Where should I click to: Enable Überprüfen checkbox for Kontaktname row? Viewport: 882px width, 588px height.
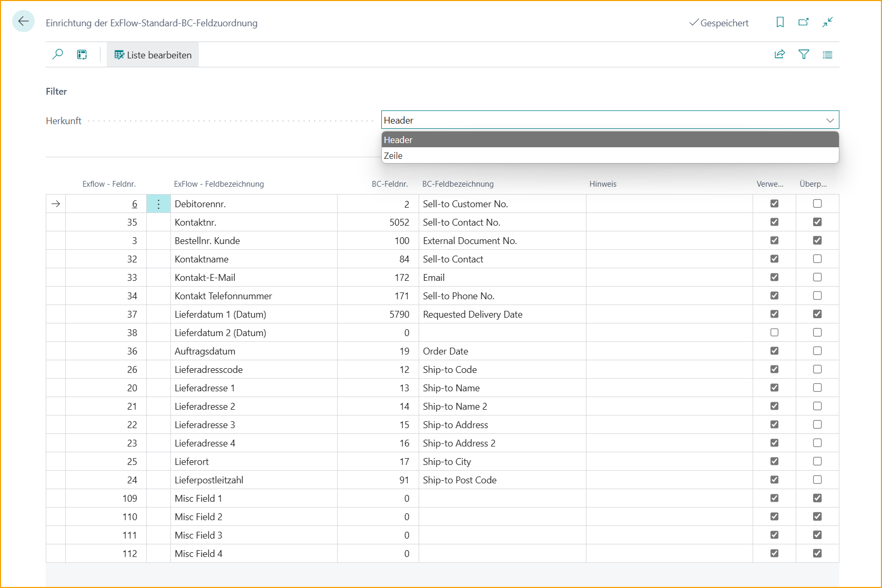817,259
